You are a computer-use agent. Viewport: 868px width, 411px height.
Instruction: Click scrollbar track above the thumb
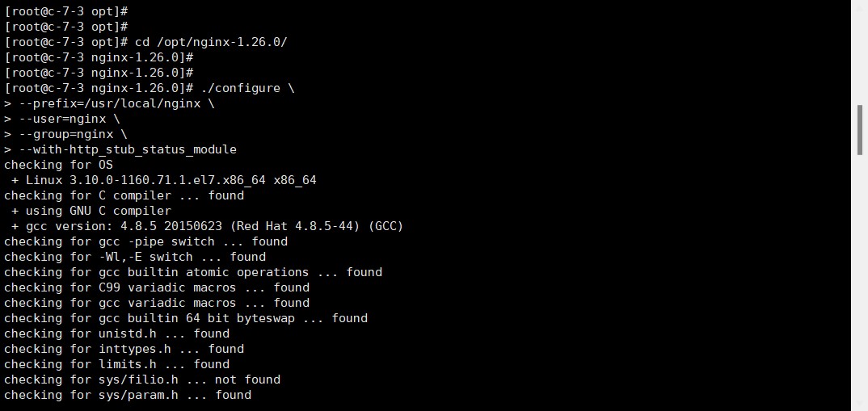tap(860, 48)
